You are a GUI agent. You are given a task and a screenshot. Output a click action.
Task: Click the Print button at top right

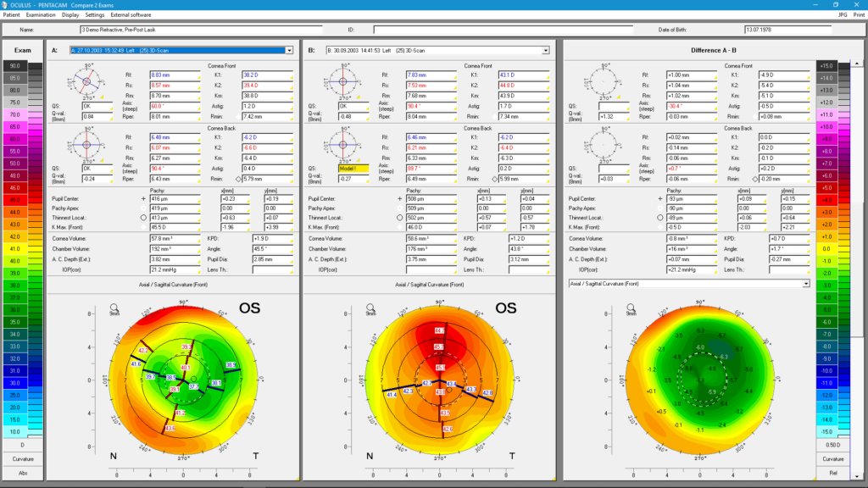click(859, 14)
